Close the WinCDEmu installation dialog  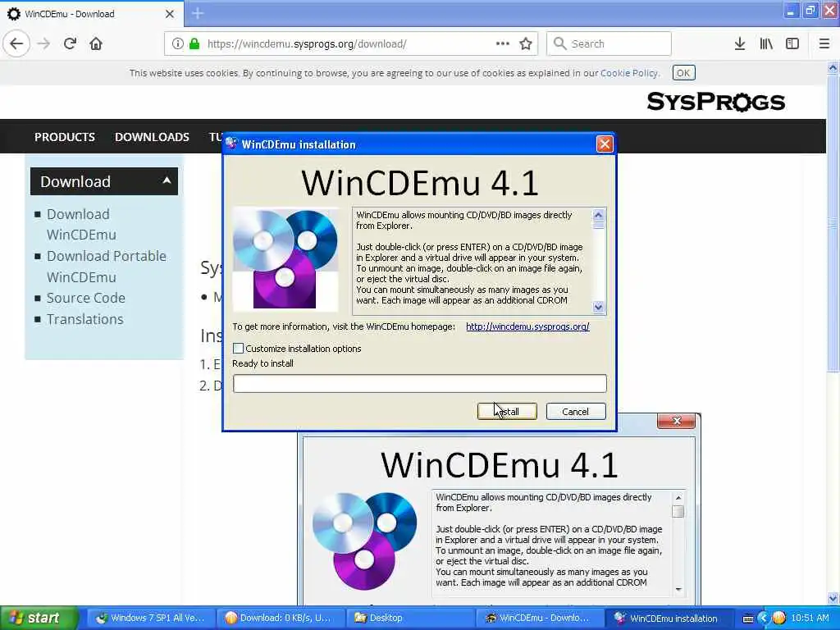605,144
